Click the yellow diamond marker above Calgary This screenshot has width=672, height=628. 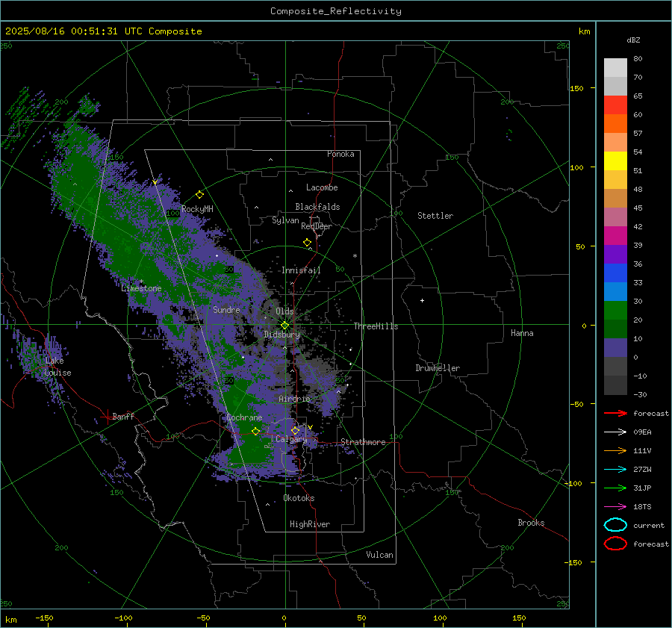coord(295,430)
